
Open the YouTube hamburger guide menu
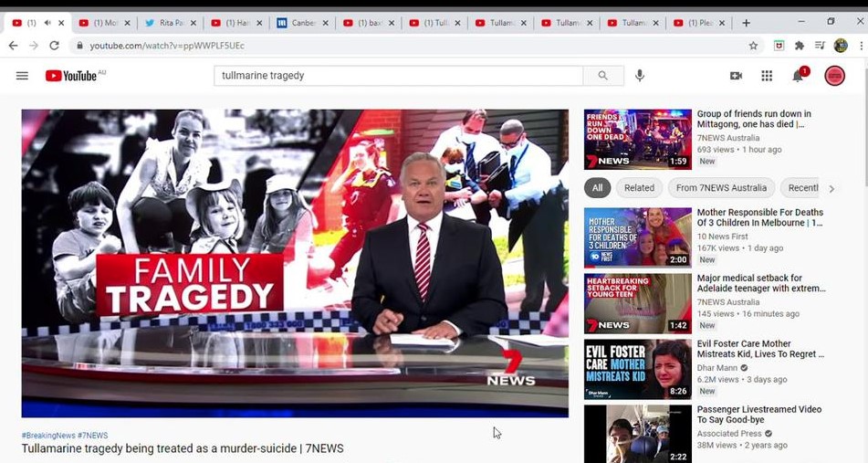coord(22,76)
